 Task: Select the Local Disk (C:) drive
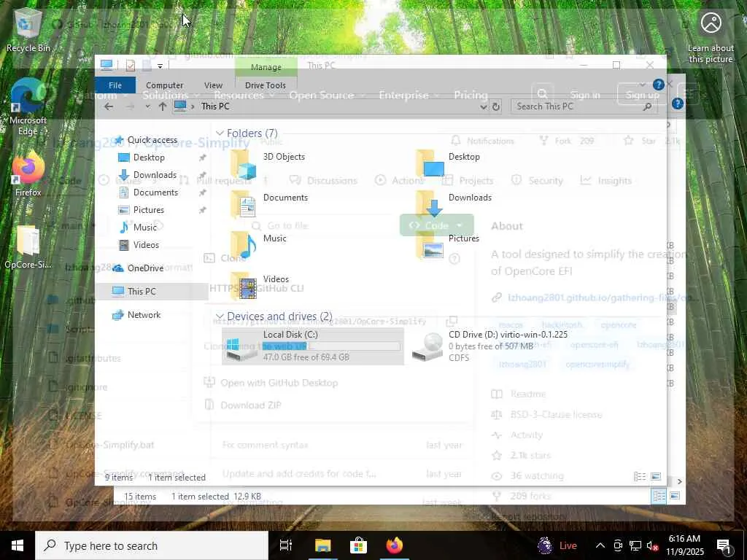click(312, 346)
